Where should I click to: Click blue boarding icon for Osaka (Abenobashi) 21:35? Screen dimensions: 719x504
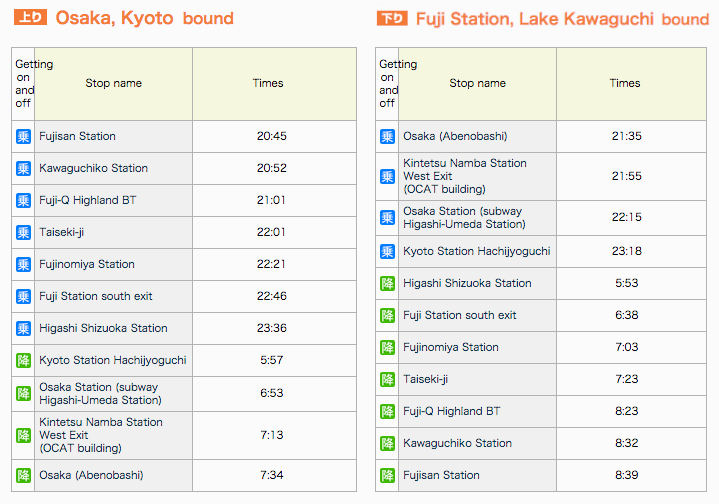point(387,136)
